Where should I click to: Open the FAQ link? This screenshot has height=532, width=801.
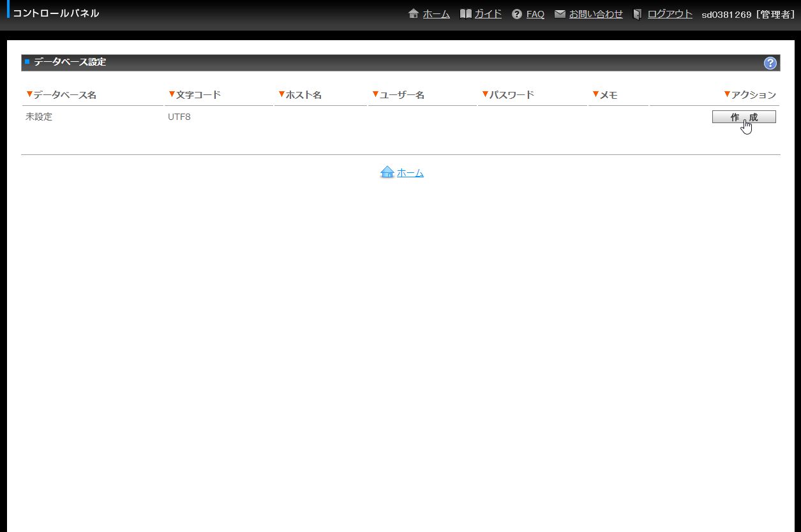click(x=535, y=14)
